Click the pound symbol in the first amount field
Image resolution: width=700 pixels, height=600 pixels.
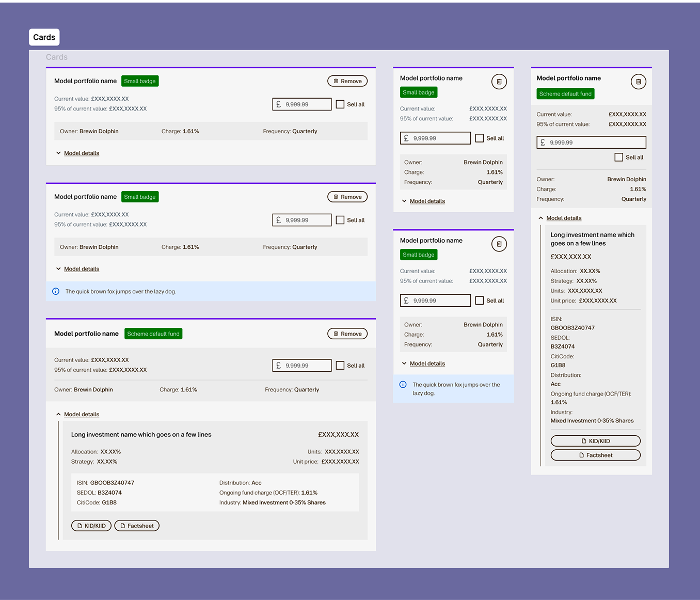tap(278, 104)
